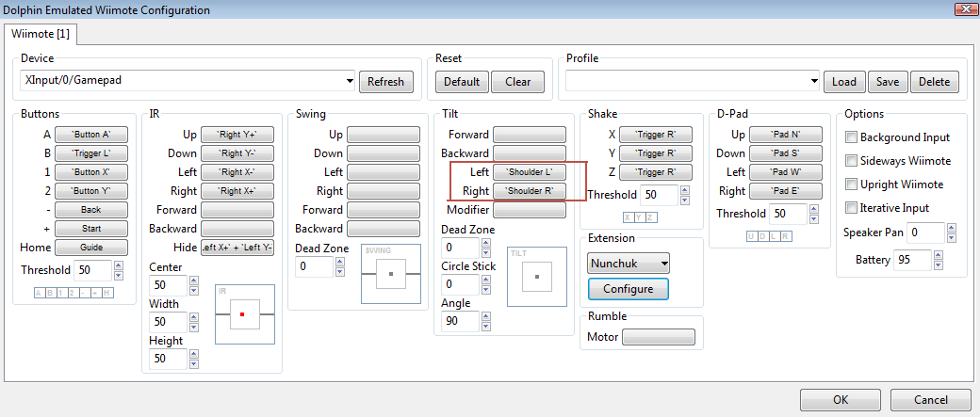Enable the Background Input checkbox
Viewport: 980px width, 417px height.
[x=851, y=137]
